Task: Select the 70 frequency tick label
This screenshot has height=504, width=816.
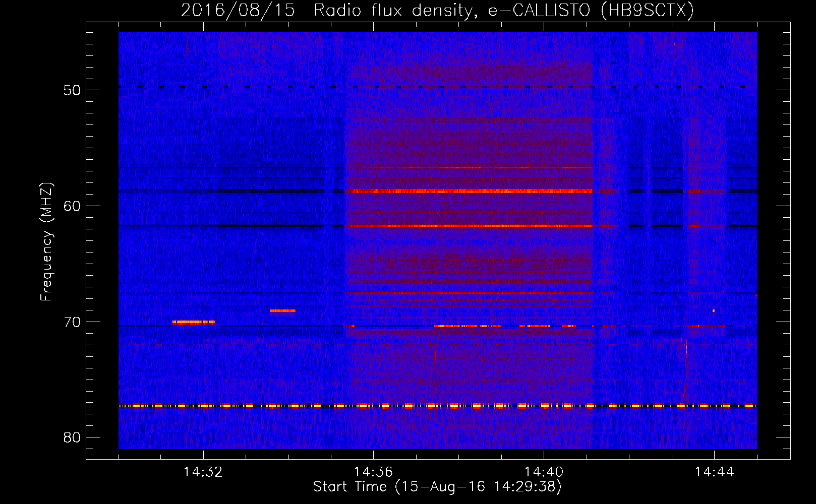Action: click(72, 322)
